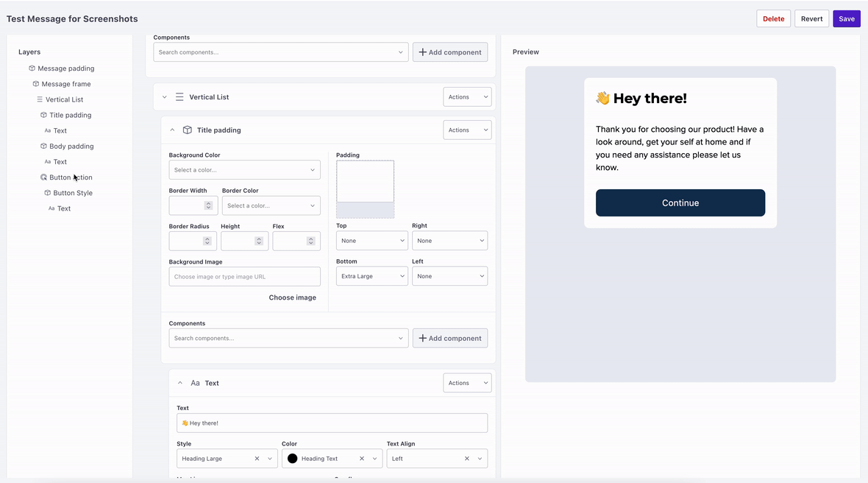The height and width of the screenshot is (483, 868).
Task: Open top Search components dropdown
Action: click(x=281, y=52)
